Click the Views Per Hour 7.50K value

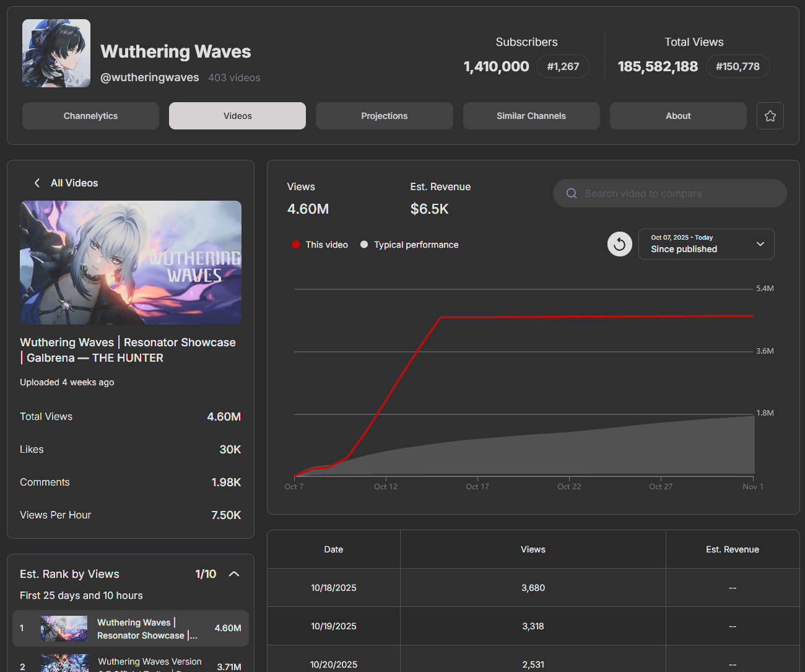tap(226, 515)
